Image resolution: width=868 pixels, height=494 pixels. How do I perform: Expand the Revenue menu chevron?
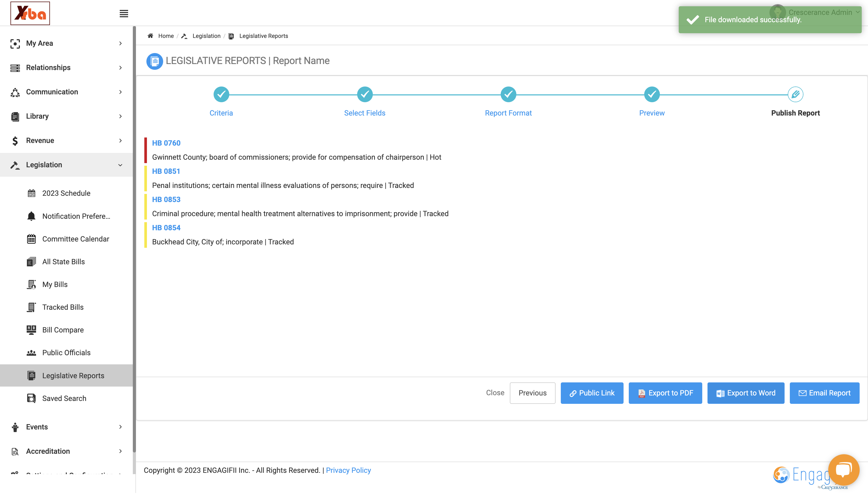click(121, 140)
